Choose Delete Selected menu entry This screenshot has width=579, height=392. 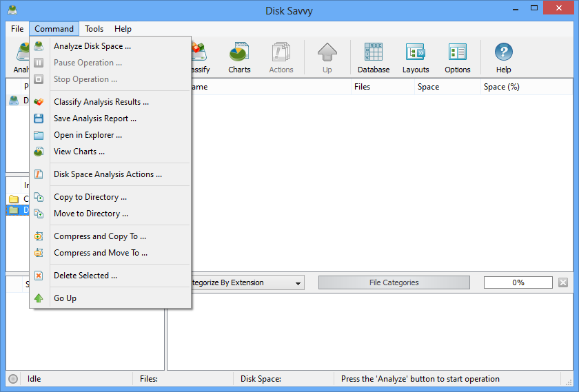click(110, 276)
